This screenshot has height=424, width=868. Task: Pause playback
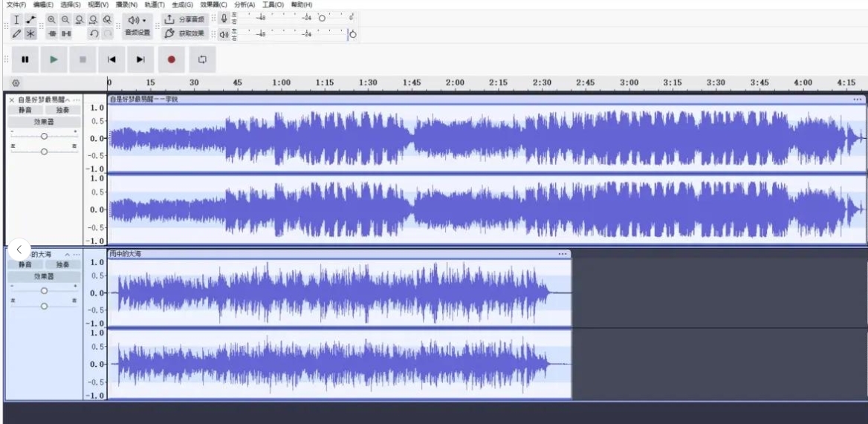pos(25,59)
